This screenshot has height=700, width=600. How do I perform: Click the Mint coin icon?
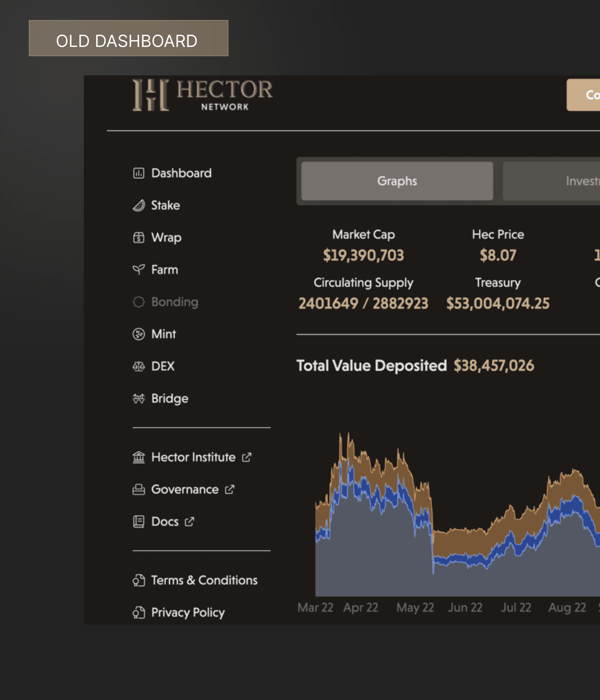pos(138,334)
